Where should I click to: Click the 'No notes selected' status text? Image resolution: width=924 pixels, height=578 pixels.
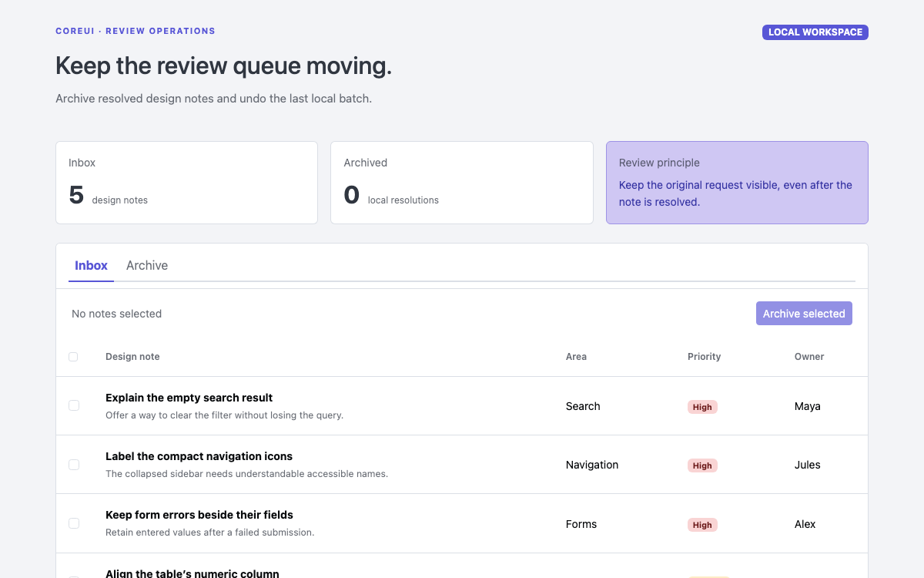[116, 314]
